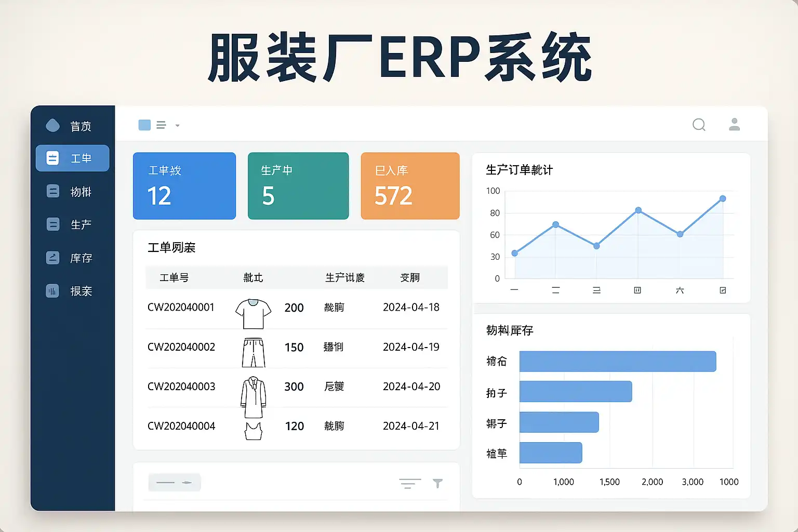The image size is (798, 532).
Task: Click the sidebar icon between 工单 and 生产
Action: pyautogui.click(x=52, y=191)
